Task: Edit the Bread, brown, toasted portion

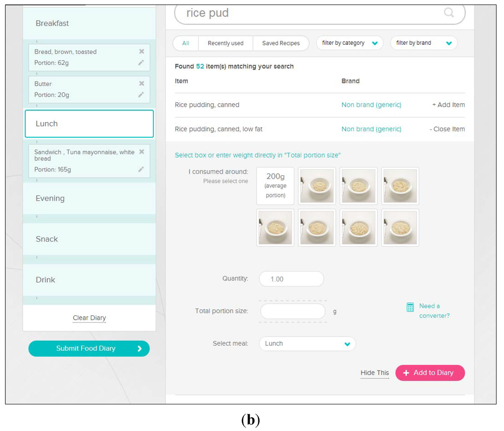Action: coord(141,63)
